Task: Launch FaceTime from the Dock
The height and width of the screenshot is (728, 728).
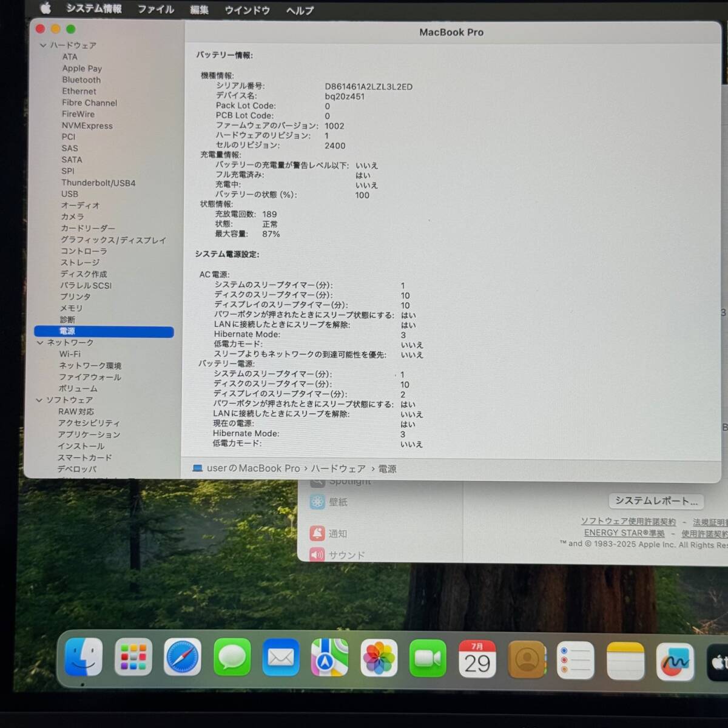Action: [x=428, y=659]
